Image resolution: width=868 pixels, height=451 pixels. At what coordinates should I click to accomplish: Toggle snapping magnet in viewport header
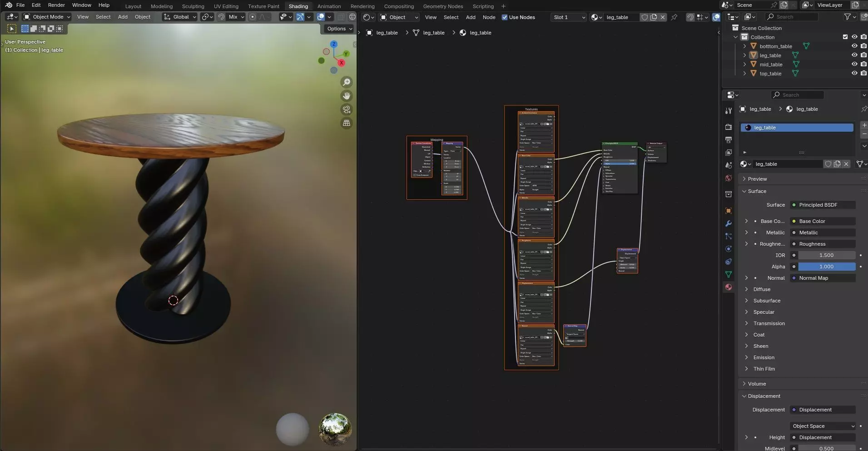click(221, 17)
